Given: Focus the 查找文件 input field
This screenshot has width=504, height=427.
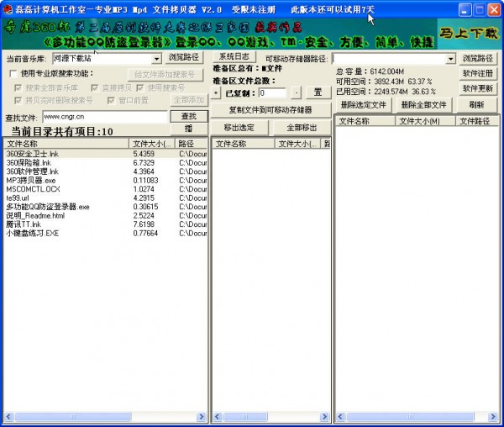Looking at the screenshot, I should 104,117.
